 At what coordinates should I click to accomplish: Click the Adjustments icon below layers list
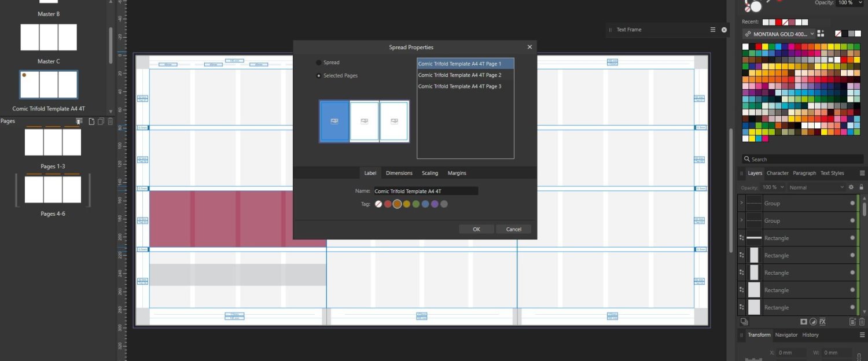[813, 322]
